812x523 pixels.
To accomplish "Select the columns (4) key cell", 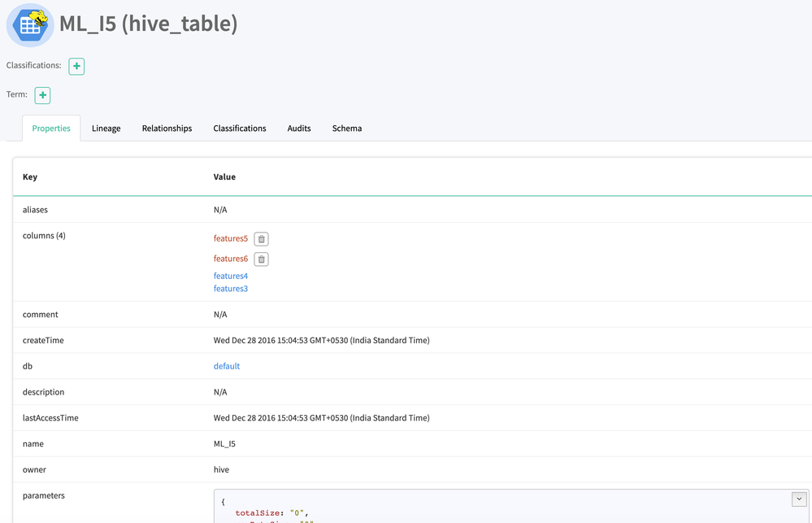I will 44,235.
